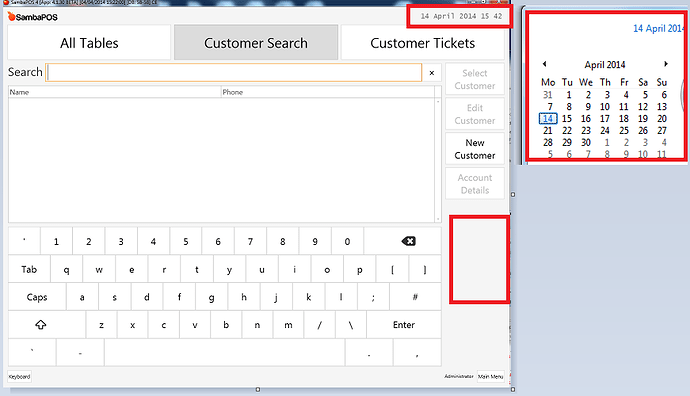The width and height of the screenshot is (690, 396).
Task: Tap the g key
Action: (211, 297)
